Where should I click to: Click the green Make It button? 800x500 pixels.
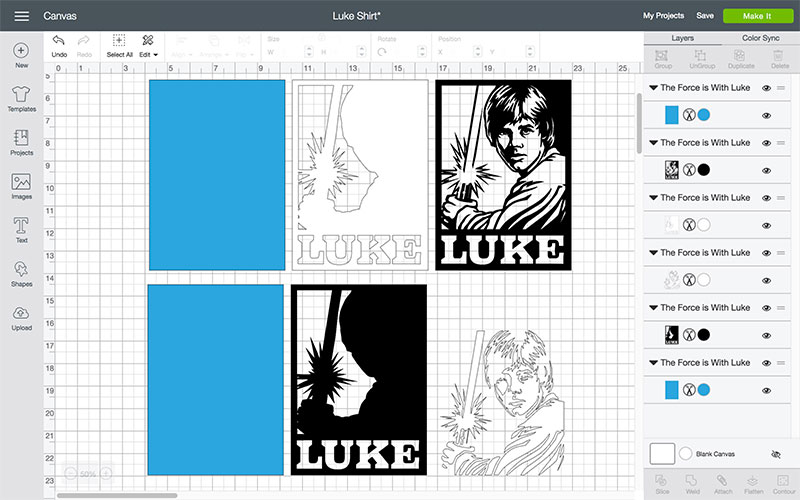pos(758,16)
